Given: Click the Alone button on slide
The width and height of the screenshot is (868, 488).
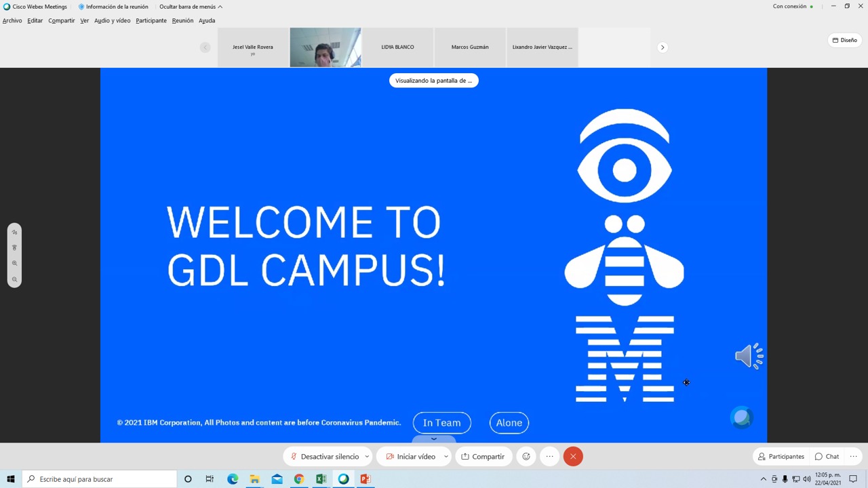Looking at the screenshot, I should tap(509, 423).
